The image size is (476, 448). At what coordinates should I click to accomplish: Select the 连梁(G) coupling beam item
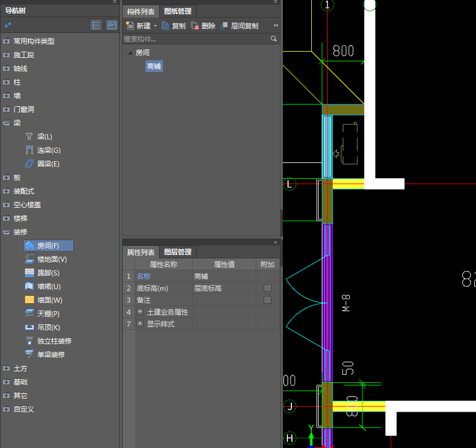coord(43,150)
